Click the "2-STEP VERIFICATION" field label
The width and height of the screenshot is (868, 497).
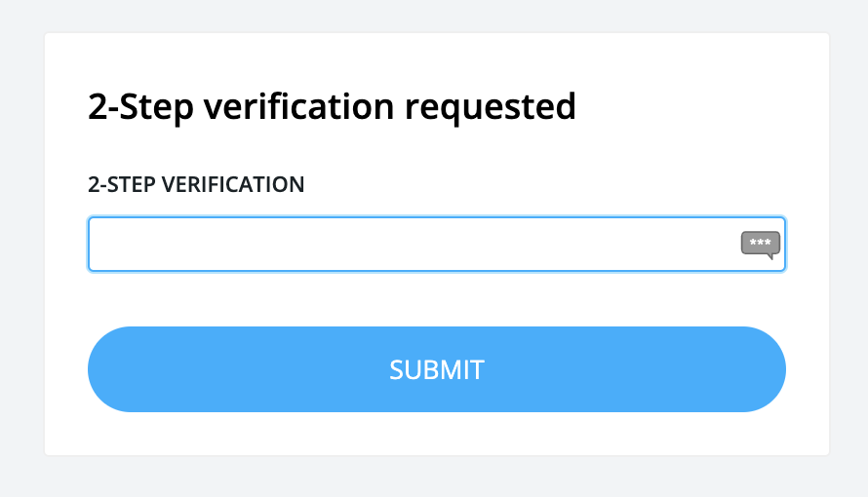point(196,184)
